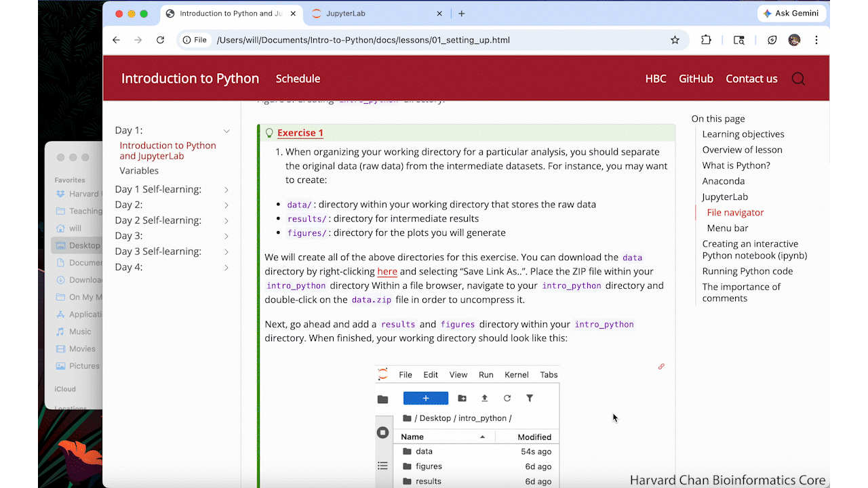Image resolution: width=868 pixels, height=488 pixels.
Task: Open a new tab with plus icon
Action: 462,14
